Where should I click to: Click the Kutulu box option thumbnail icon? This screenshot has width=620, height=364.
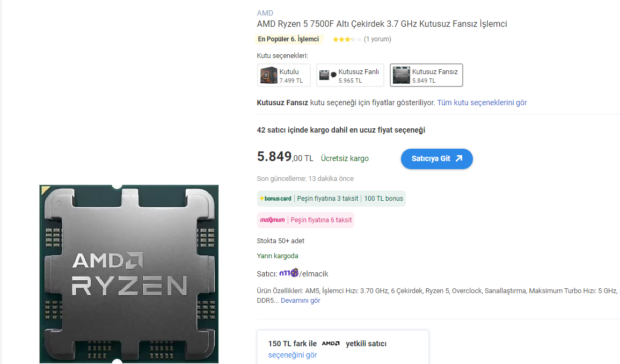pos(268,75)
